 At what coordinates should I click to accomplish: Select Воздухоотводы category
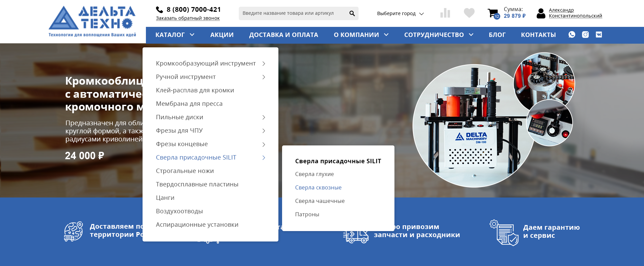pyautogui.click(x=179, y=211)
